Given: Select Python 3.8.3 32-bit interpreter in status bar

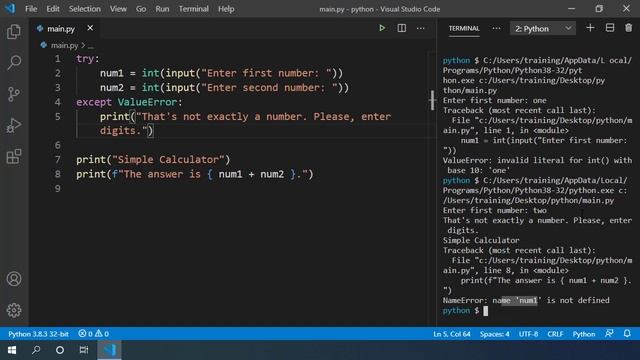Looking at the screenshot, I should click(x=38, y=334).
